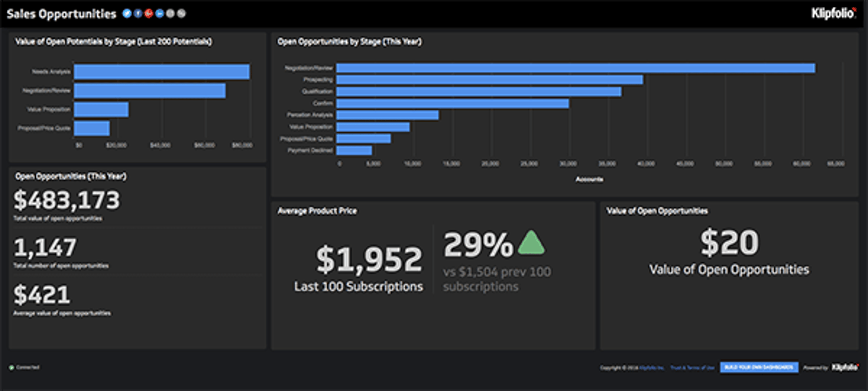Click the Twitter share icon

[x=127, y=14]
